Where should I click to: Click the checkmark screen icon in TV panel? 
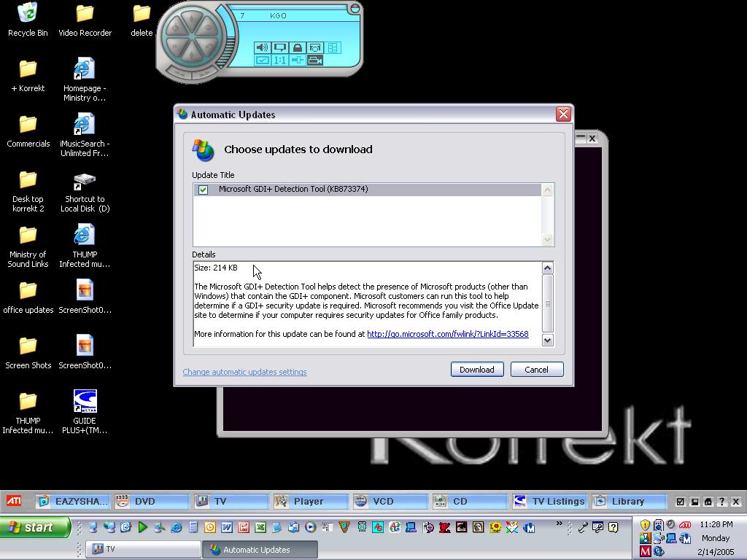(262, 61)
